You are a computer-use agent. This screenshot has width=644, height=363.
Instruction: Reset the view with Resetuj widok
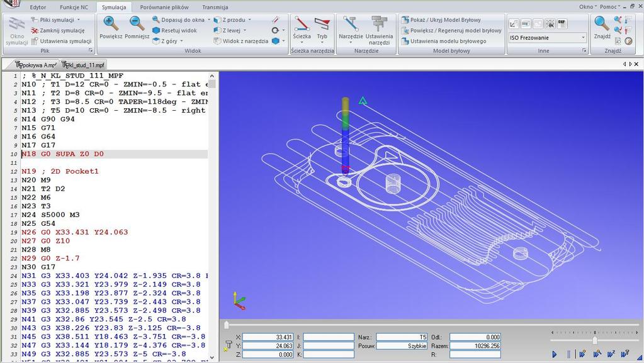[174, 30]
